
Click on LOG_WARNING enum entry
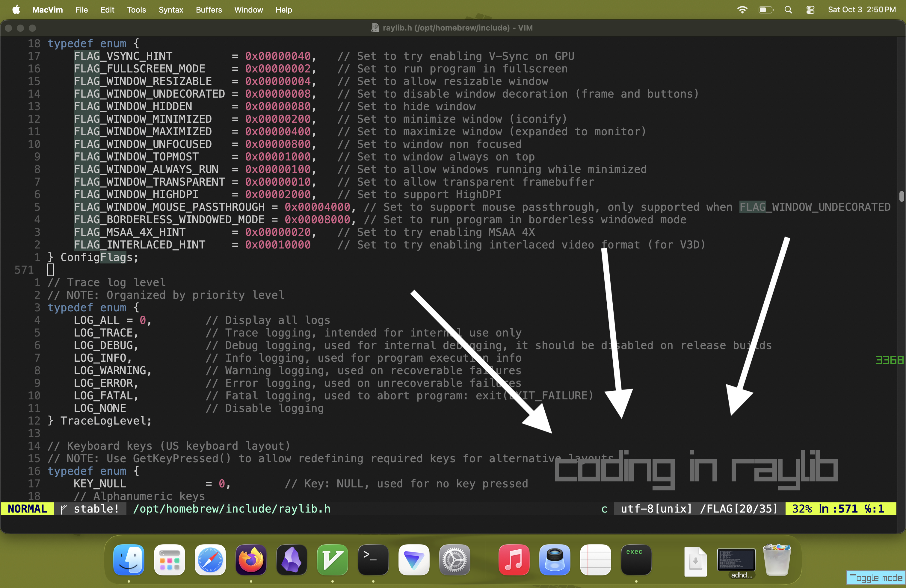click(110, 370)
